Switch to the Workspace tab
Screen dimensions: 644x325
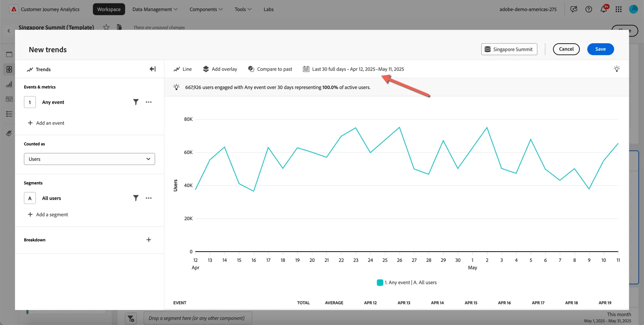pos(109,9)
